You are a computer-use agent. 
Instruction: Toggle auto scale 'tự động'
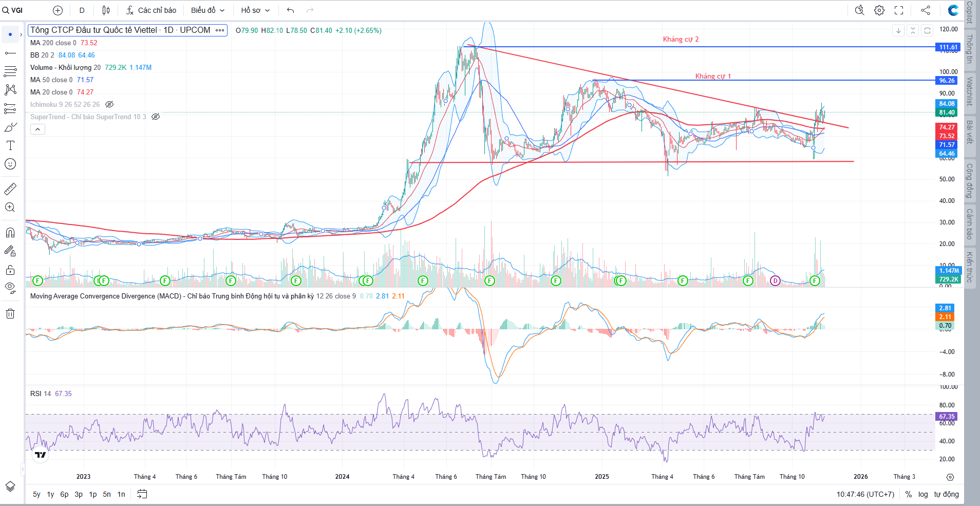946,494
